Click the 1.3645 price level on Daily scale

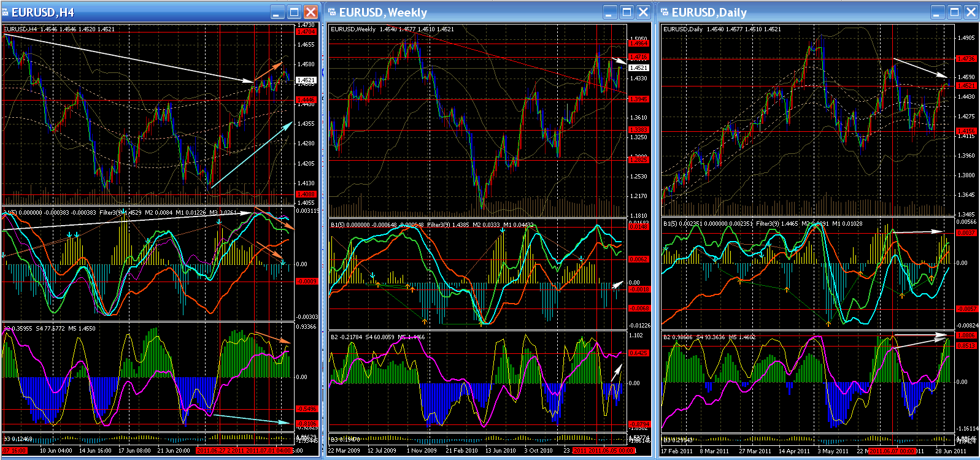pos(966,195)
